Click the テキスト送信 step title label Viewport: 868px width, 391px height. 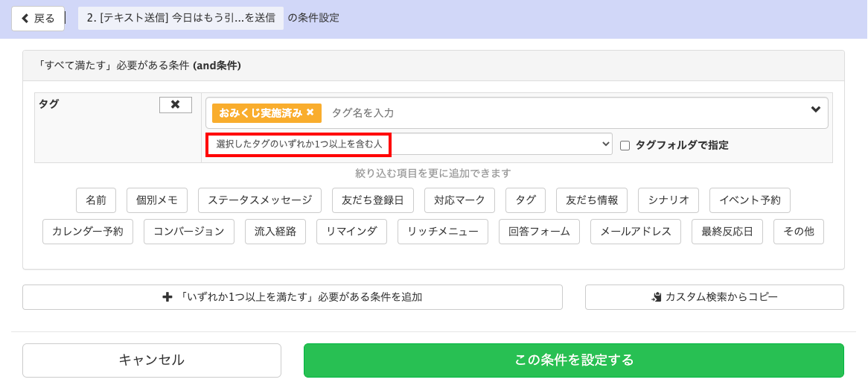point(181,19)
